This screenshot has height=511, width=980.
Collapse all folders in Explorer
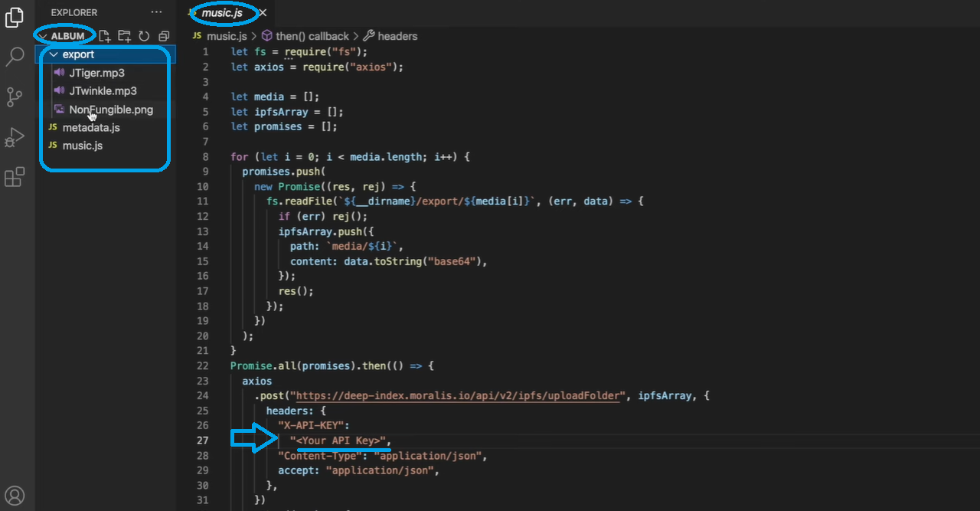164,36
